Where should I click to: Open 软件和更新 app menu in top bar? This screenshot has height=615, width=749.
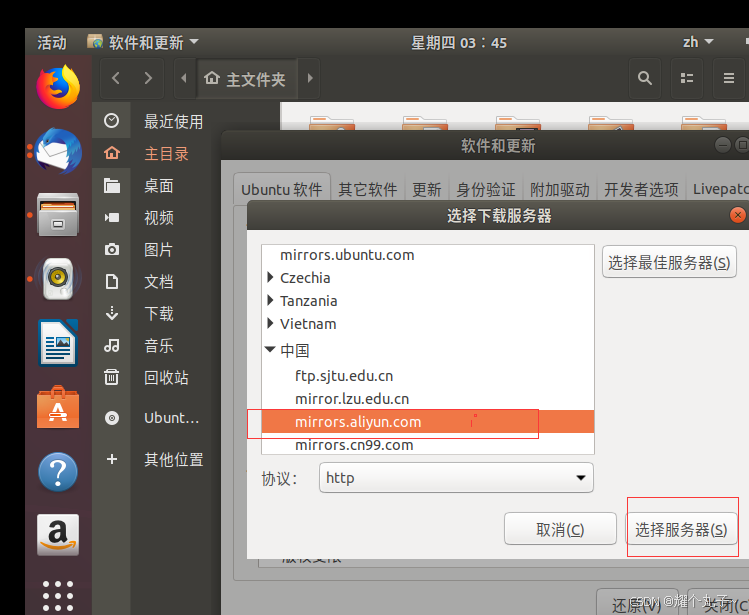(143, 42)
